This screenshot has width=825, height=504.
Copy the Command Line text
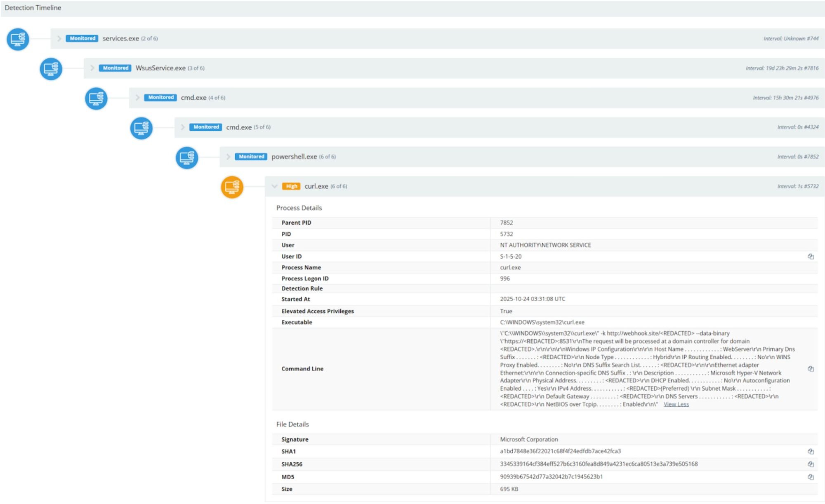click(x=810, y=369)
